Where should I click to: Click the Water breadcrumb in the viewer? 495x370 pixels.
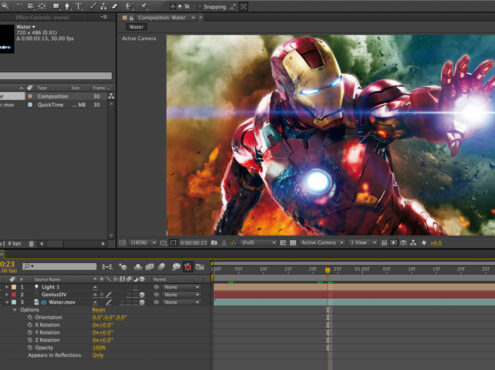(136, 27)
